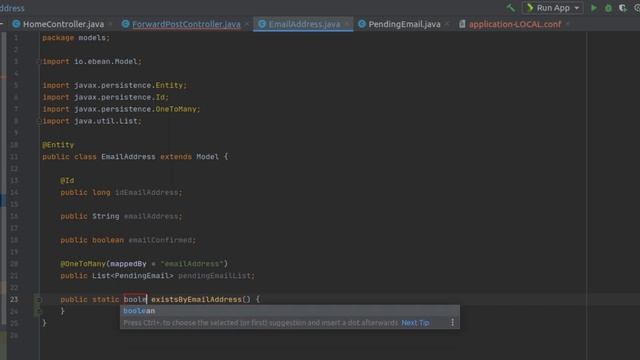Click the file icon on application-LOCAL.conf tab
The image size is (640, 360).
(x=462, y=24)
